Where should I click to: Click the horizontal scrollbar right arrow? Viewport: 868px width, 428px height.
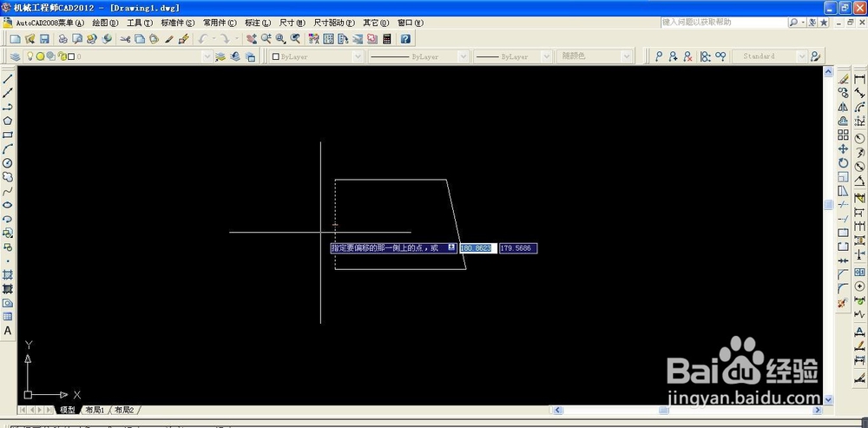coord(818,411)
